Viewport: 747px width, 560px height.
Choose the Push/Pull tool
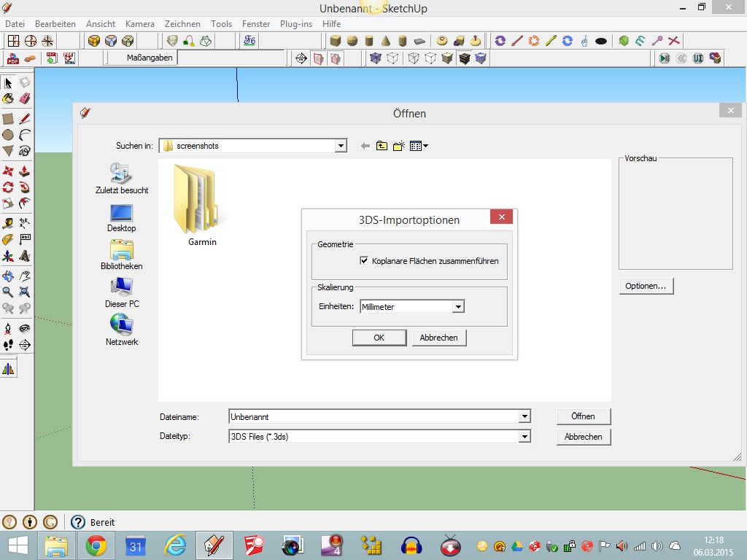pos(25,171)
